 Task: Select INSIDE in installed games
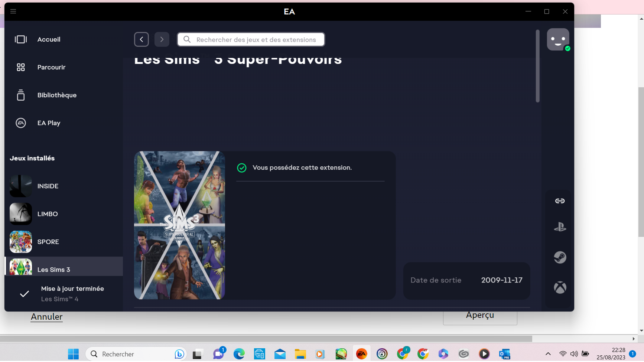pos(64,186)
